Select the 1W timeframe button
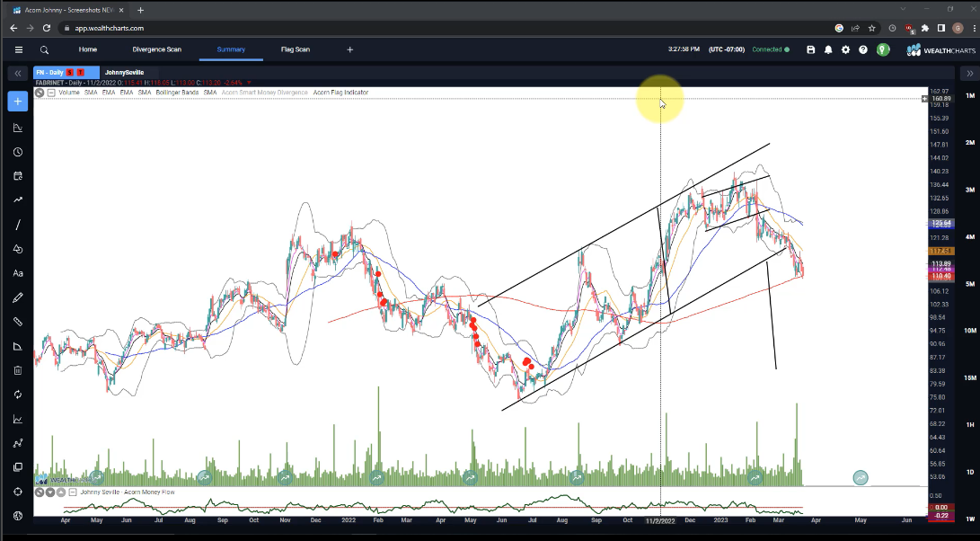The height and width of the screenshot is (541, 980). click(x=970, y=519)
